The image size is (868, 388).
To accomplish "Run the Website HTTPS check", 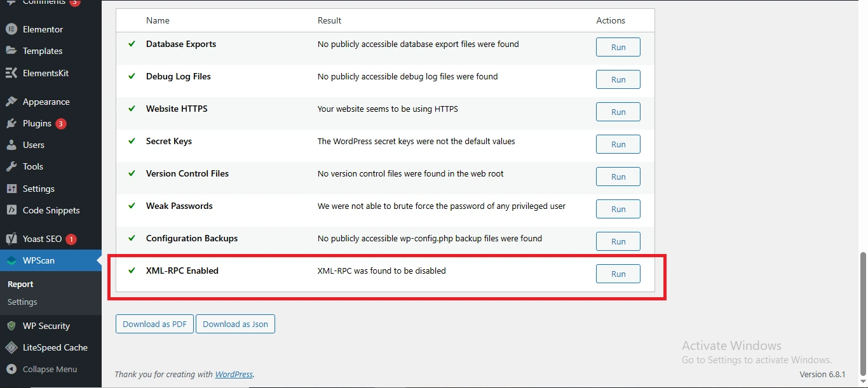I will [618, 112].
